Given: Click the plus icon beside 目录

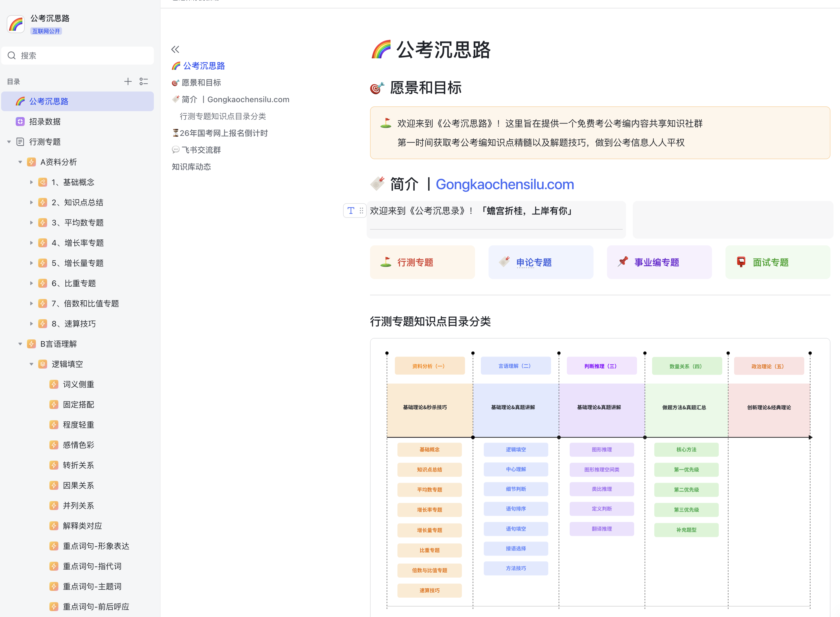Looking at the screenshot, I should coord(128,81).
